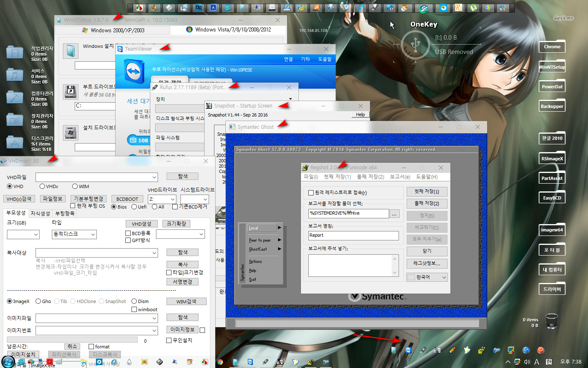Click the OneKey USB circle icon
Image resolution: width=588 pixels, height=368 pixels.
click(415, 44)
